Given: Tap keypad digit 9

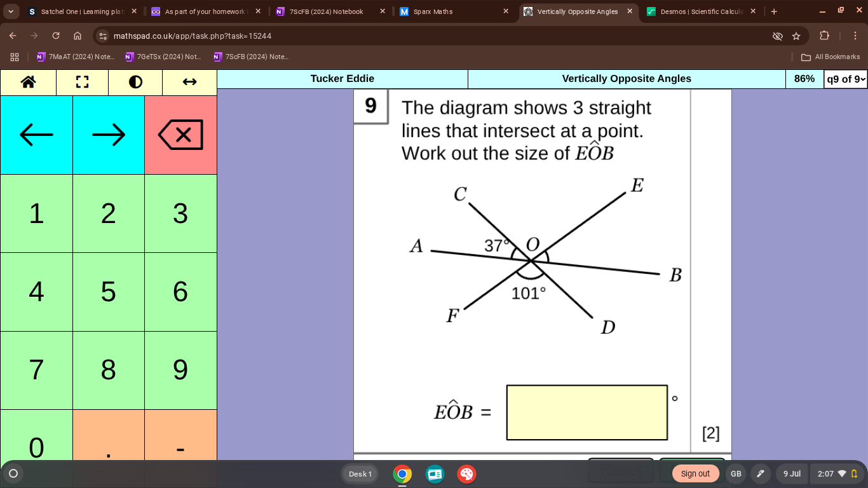Looking at the screenshot, I should coord(180,370).
